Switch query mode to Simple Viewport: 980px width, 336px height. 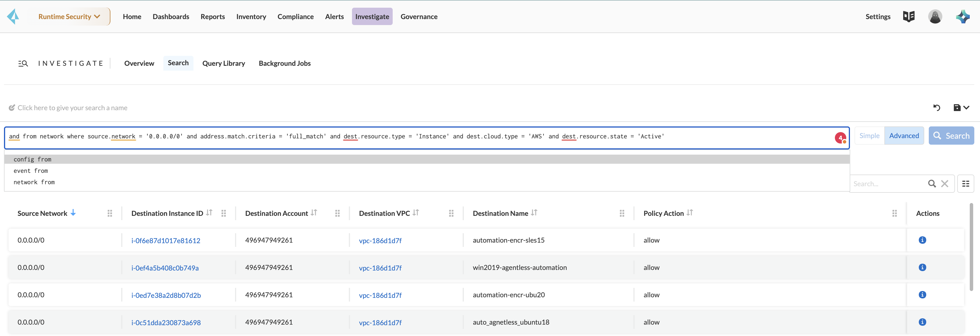pyautogui.click(x=869, y=136)
